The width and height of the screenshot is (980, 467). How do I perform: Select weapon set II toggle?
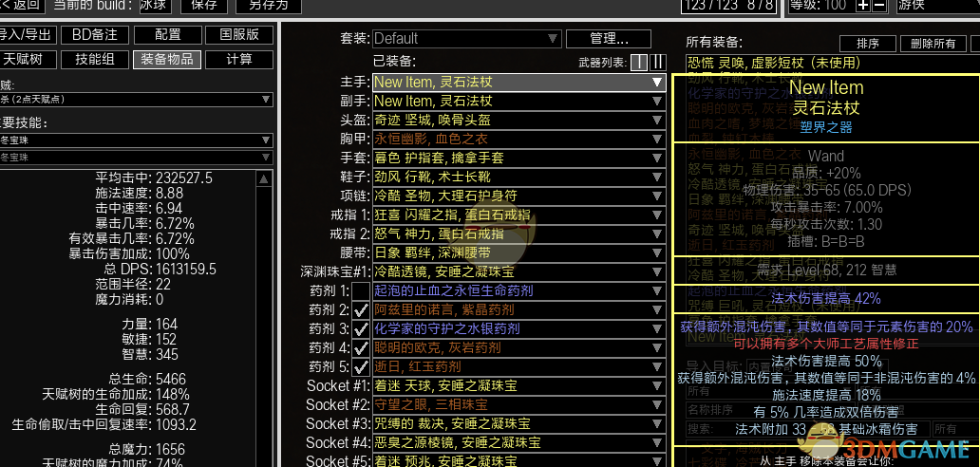pos(658,63)
